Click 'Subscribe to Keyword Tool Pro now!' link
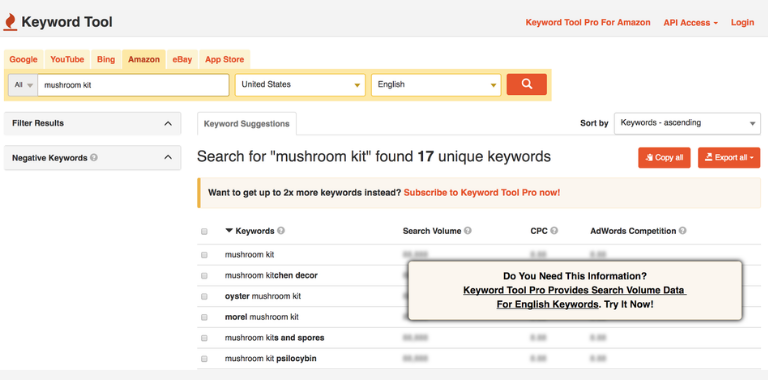Image resolution: width=768 pixels, height=380 pixels. click(x=482, y=192)
